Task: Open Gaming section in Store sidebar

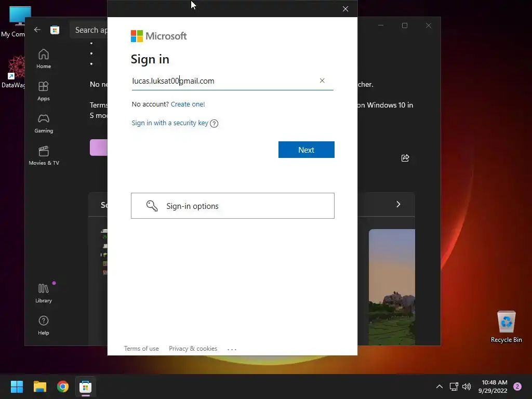Action: (44, 124)
